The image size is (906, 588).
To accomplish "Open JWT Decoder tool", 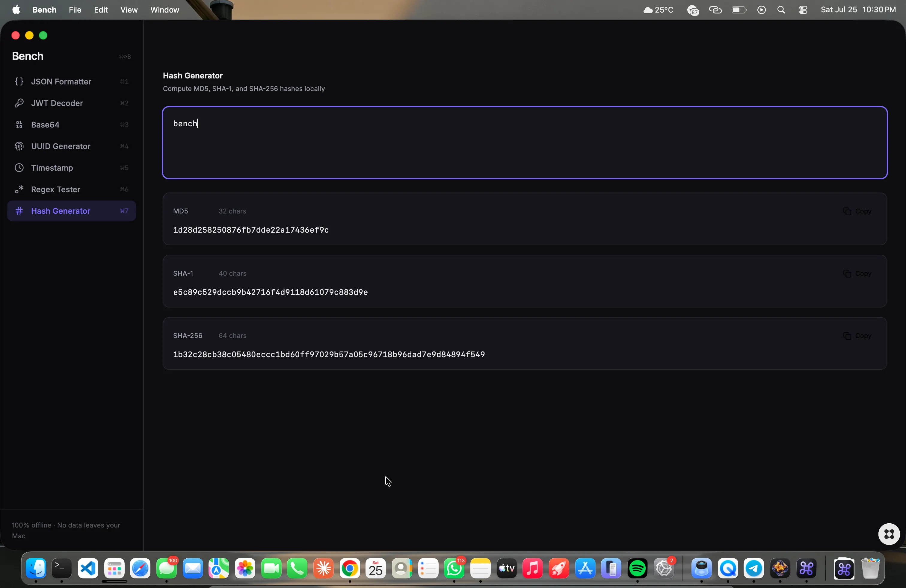I will pyautogui.click(x=72, y=103).
